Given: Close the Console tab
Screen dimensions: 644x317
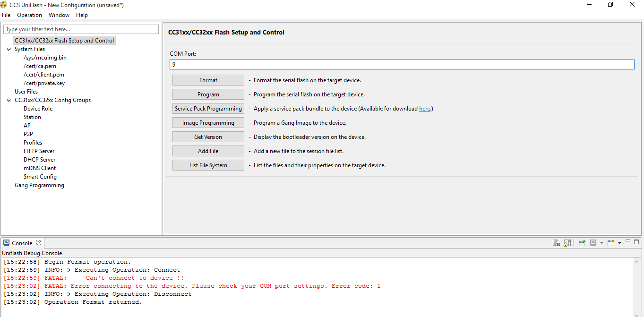Looking at the screenshot, I should pyautogui.click(x=38, y=243).
